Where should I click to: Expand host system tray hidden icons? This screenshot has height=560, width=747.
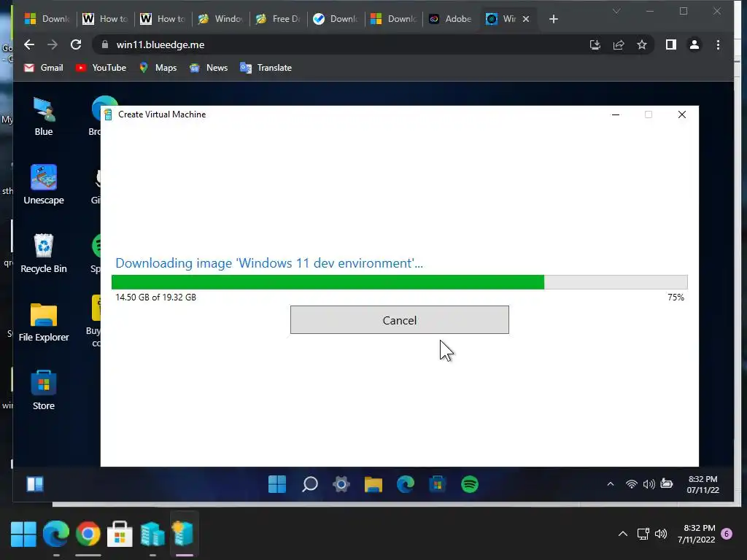coord(623,534)
